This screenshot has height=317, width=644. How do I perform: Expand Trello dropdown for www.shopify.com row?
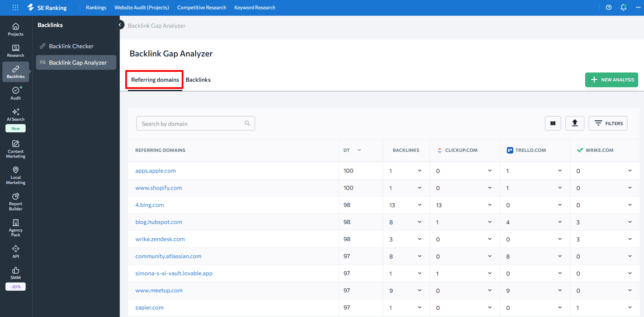point(560,188)
